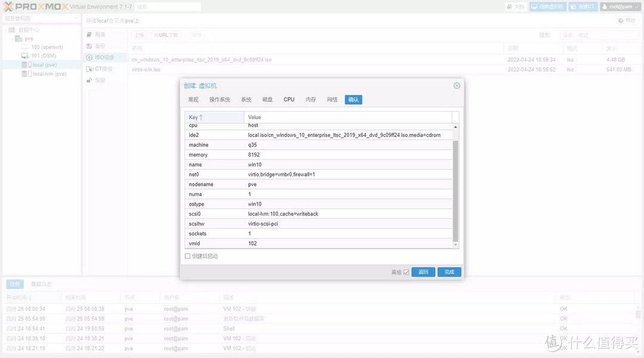Go to the 网络 wizard tab
This screenshot has height=358, width=644.
tap(332, 99)
